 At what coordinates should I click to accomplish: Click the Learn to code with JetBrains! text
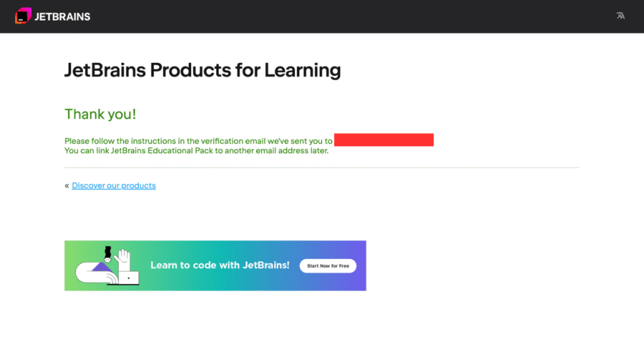click(x=219, y=265)
